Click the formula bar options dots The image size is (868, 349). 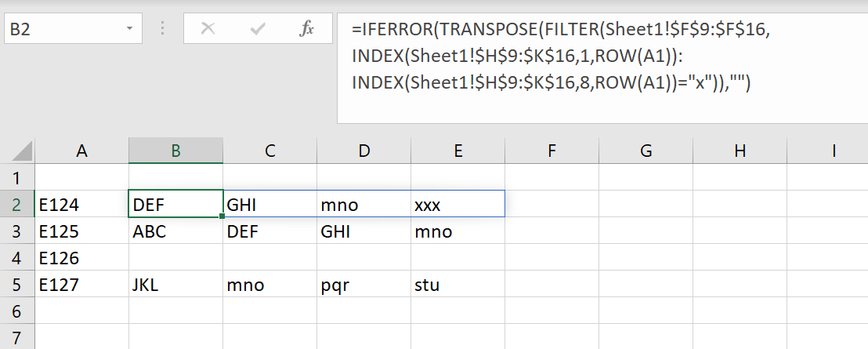click(163, 29)
